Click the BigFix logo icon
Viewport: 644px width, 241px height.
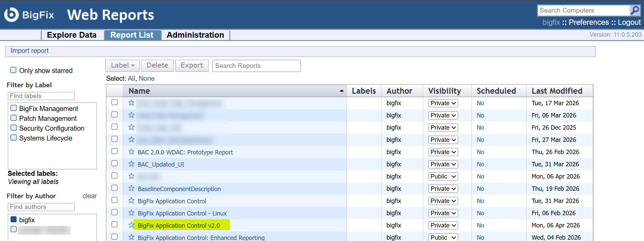[x=12, y=15]
